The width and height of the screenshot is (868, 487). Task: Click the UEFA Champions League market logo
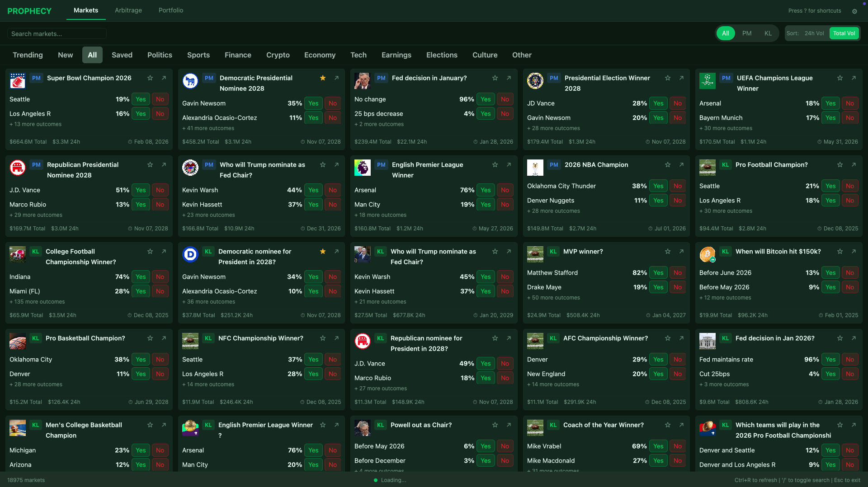707,81
